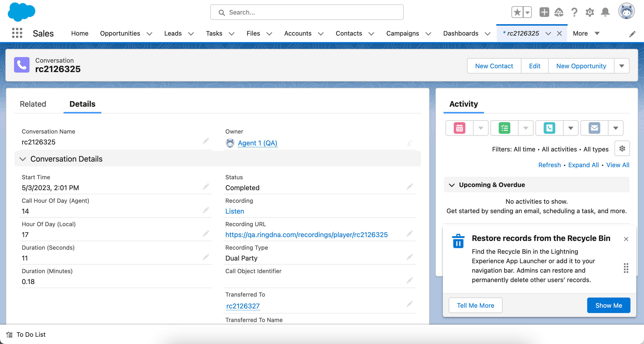Open the Setup gear in header
Image resolution: width=644 pixels, height=344 pixels.
[x=590, y=12]
